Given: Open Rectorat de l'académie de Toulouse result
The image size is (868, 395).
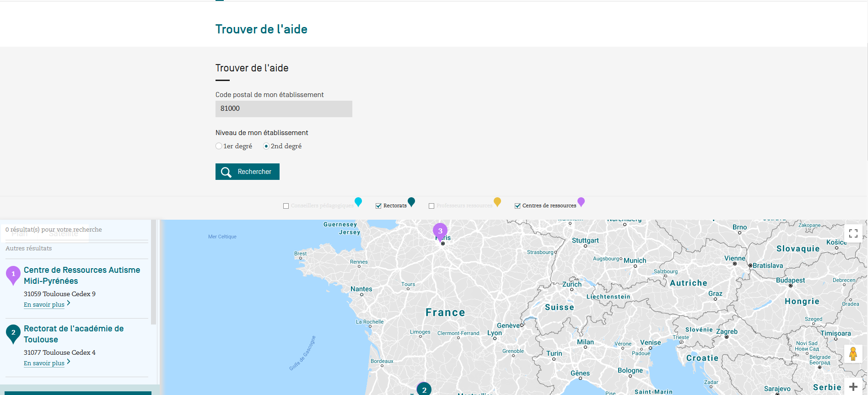Looking at the screenshot, I should coord(74,334).
